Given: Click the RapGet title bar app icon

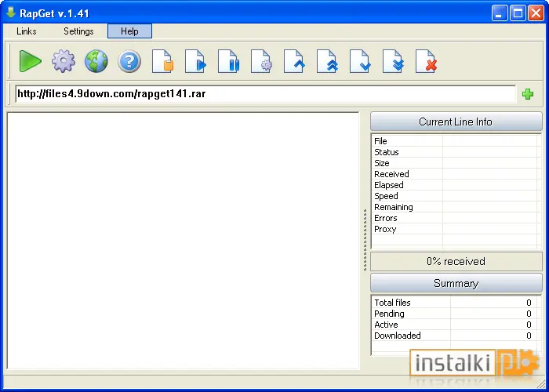Looking at the screenshot, I should click(11, 13).
